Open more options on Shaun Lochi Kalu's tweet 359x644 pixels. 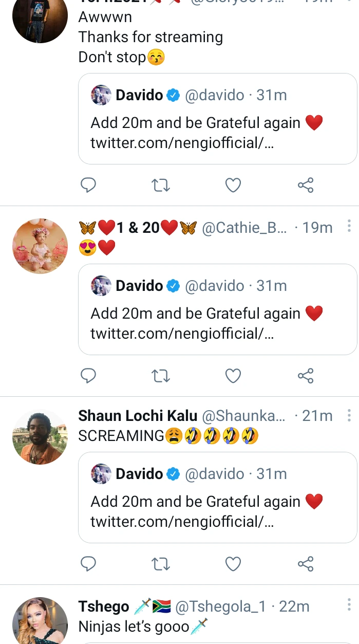[349, 415]
